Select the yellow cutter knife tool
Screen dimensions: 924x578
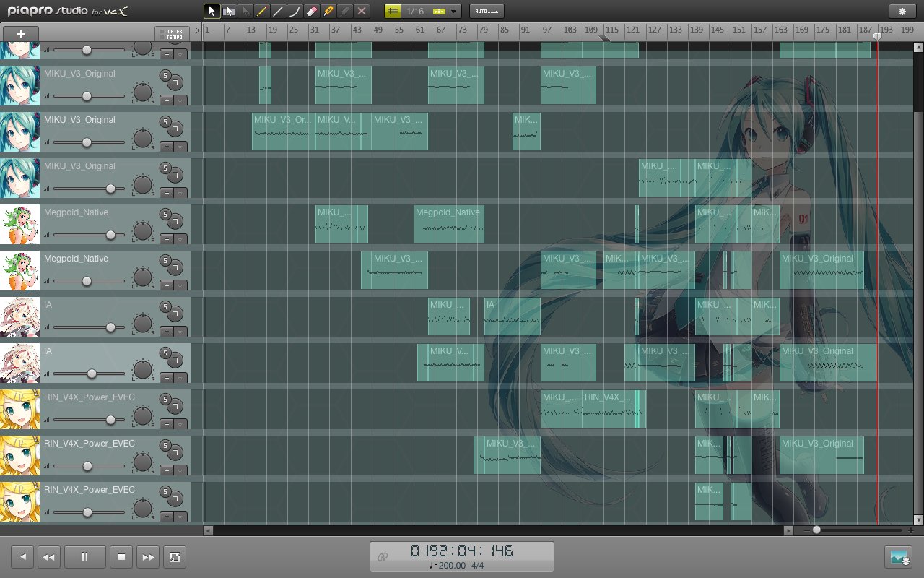(x=328, y=11)
